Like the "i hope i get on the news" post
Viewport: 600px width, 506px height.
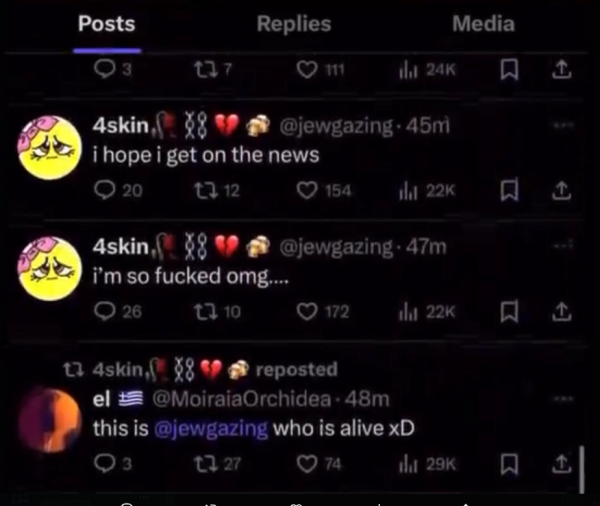[x=307, y=190]
